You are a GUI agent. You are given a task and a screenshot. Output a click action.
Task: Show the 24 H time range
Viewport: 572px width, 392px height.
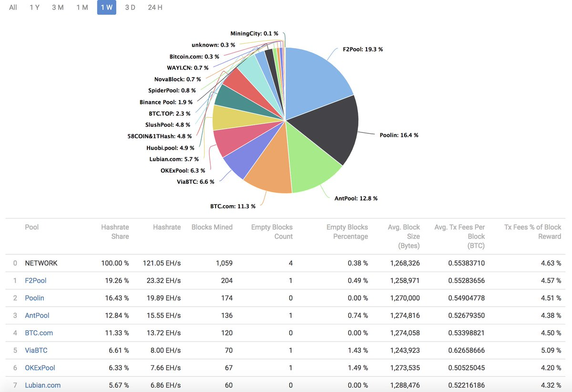[155, 8]
